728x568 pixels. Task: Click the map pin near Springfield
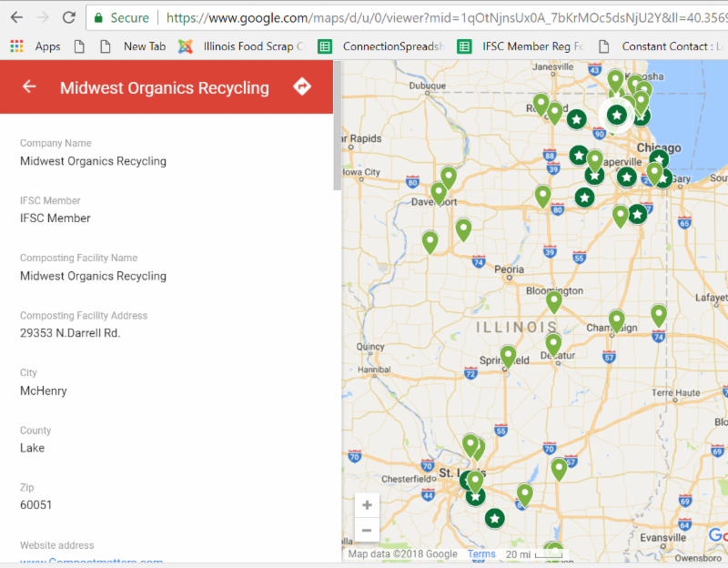(x=508, y=356)
